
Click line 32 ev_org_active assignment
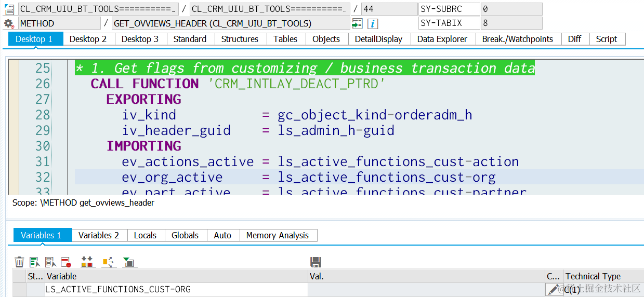pos(309,177)
